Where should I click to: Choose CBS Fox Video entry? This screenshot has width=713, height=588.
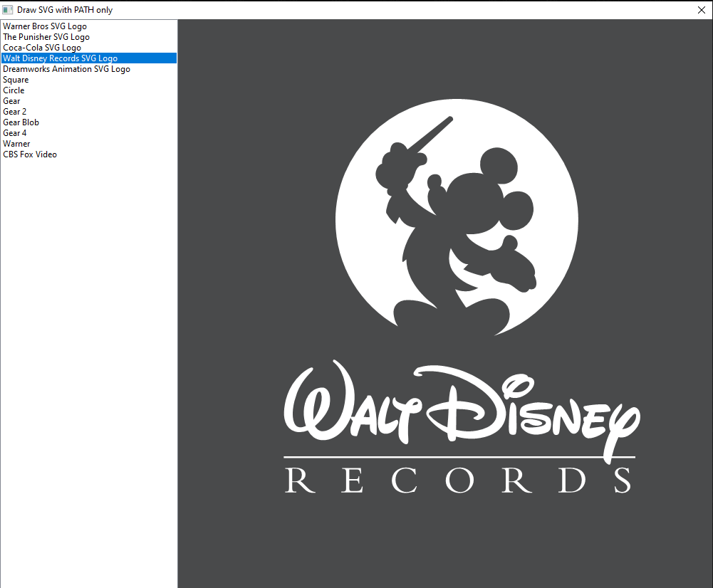coord(88,154)
